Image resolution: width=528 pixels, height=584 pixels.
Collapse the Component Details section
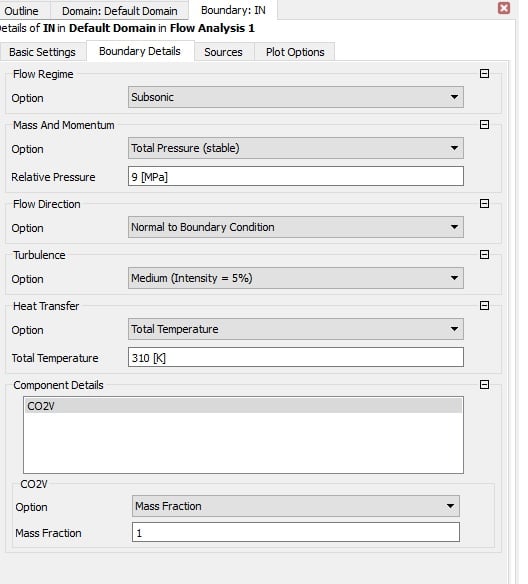(484, 384)
